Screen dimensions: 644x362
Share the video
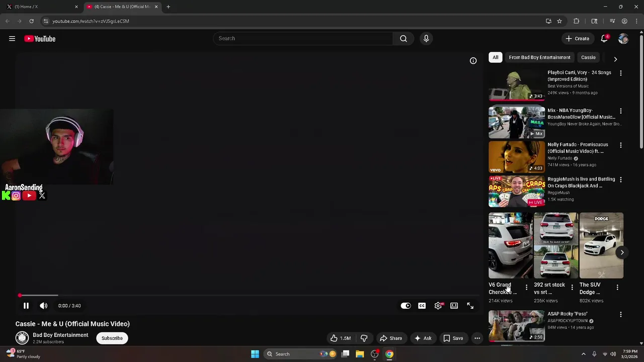[x=391, y=338]
